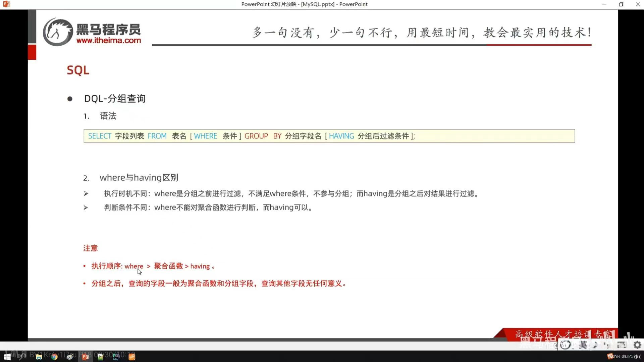Viewport: 644px width, 362px height.
Task: Click the input method logo icon
Action: (566, 345)
